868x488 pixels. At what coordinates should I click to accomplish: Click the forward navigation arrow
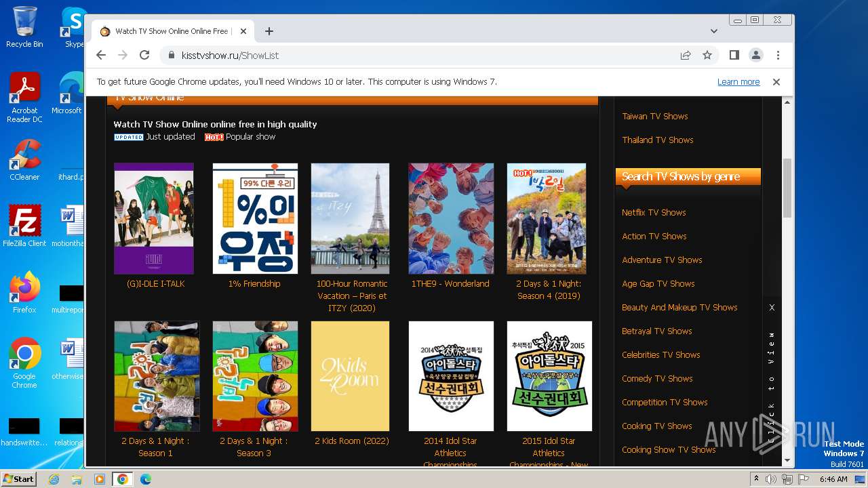pyautogui.click(x=123, y=55)
